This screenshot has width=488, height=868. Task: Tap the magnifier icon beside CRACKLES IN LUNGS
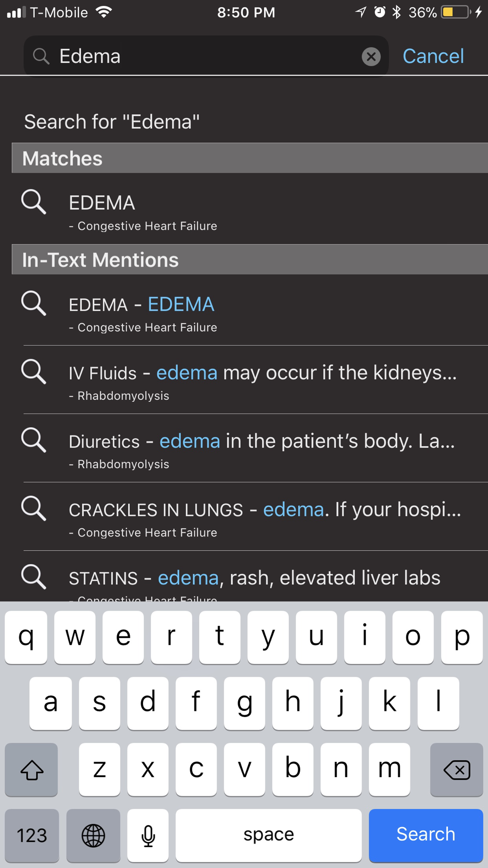click(x=34, y=509)
